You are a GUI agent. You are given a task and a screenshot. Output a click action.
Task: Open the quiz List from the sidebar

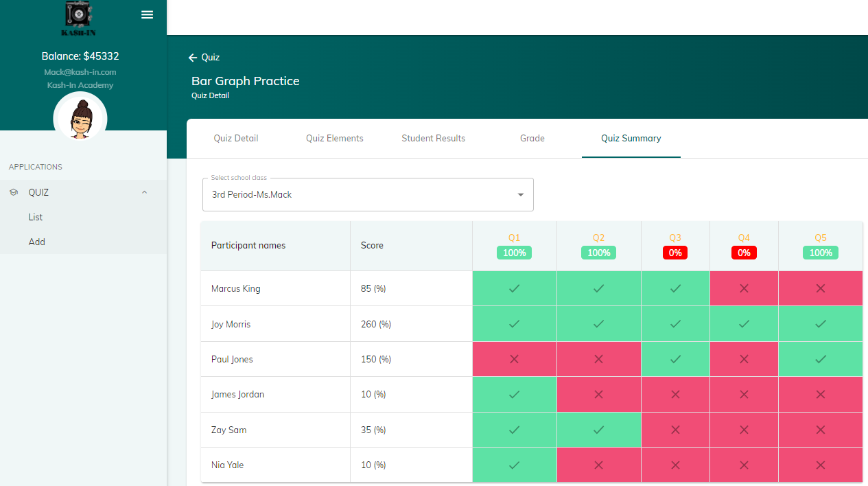[x=37, y=217]
